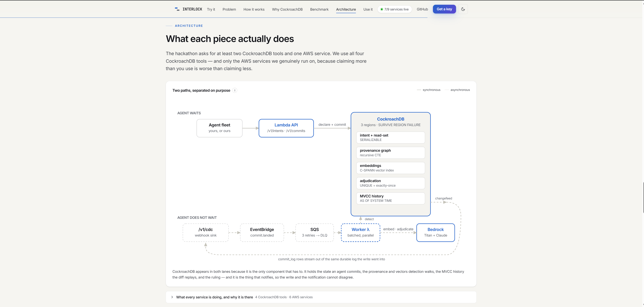Select the Architecture nav item
This screenshot has width=644, height=307.
[x=346, y=9]
